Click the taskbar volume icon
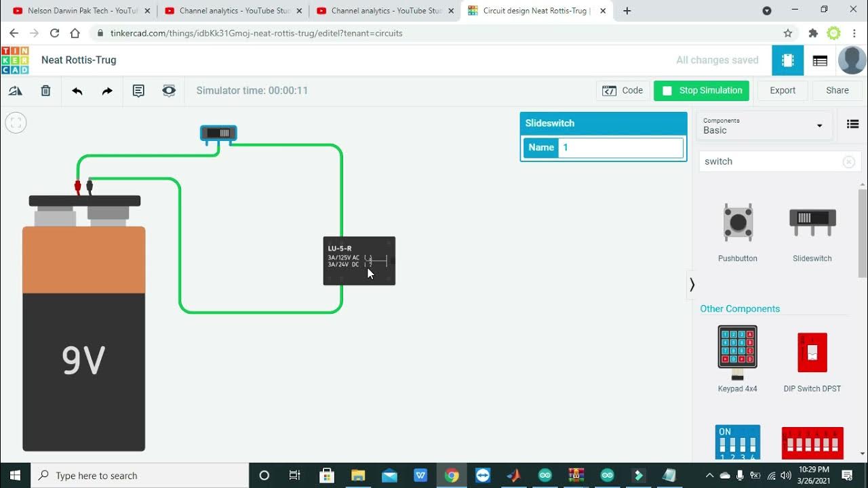Screen dimensions: 868x488 pos(786,475)
